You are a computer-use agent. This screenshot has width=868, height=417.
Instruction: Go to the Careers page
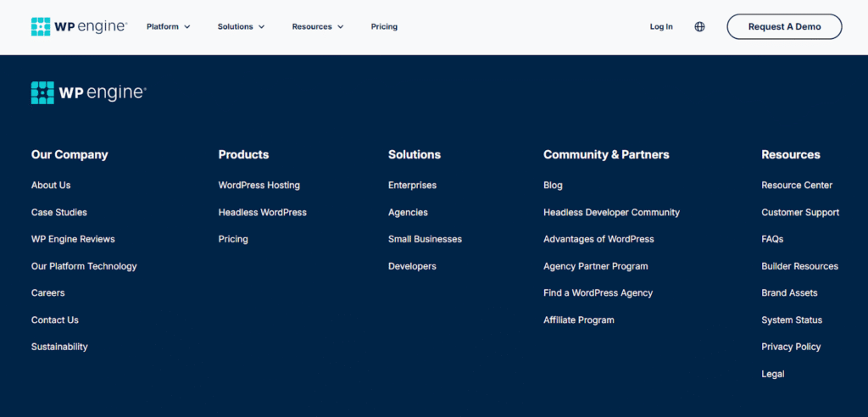click(47, 293)
